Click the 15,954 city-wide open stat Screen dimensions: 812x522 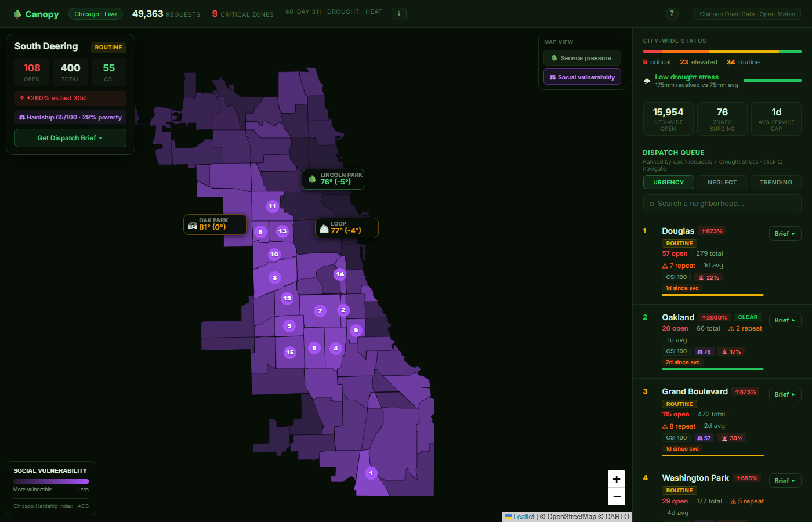(668, 119)
